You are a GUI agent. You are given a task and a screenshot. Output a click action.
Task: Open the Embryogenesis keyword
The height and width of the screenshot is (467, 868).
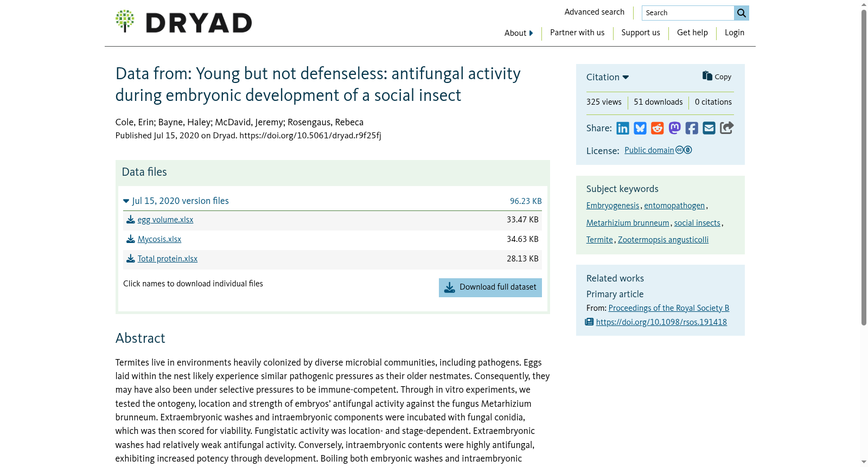tap(613, 206)
